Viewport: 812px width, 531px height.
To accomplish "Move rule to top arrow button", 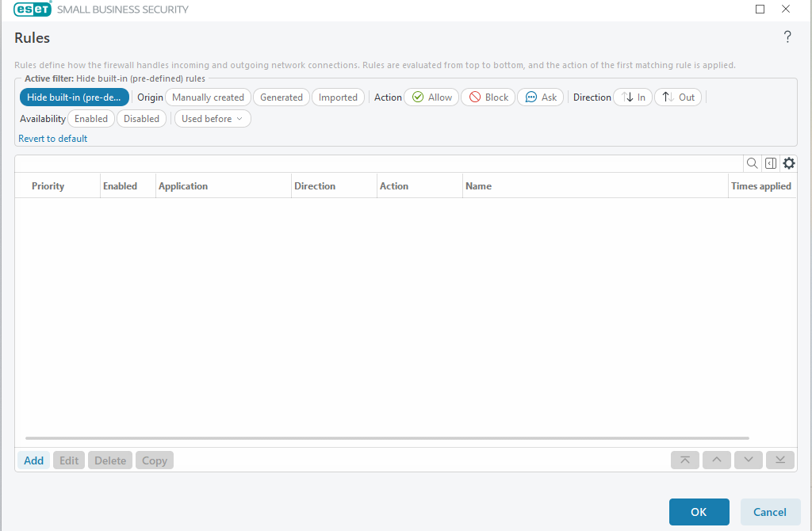I will pos(684,460).
